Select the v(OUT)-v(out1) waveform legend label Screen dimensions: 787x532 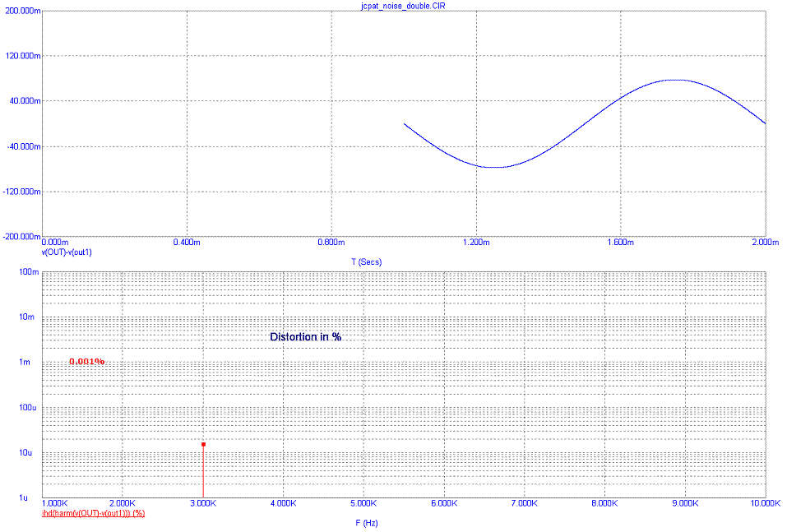click(x=67, y=252)
